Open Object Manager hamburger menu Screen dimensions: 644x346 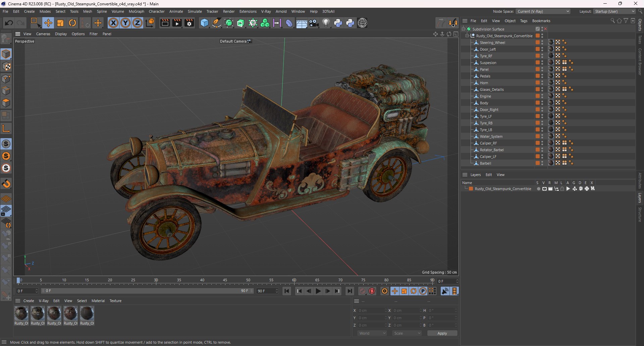click(465, 21)
